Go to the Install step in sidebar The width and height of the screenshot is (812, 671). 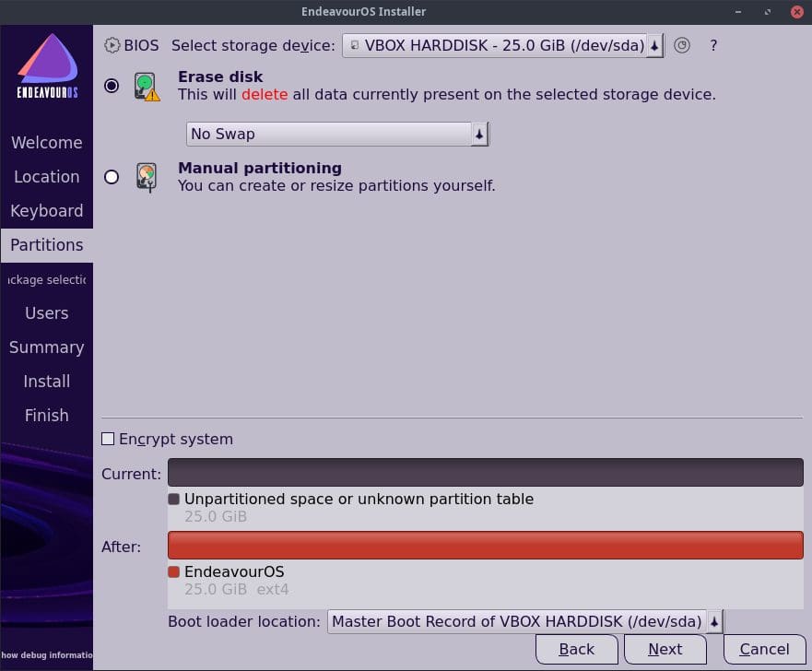pyautogui.click(x=47, y=382)
